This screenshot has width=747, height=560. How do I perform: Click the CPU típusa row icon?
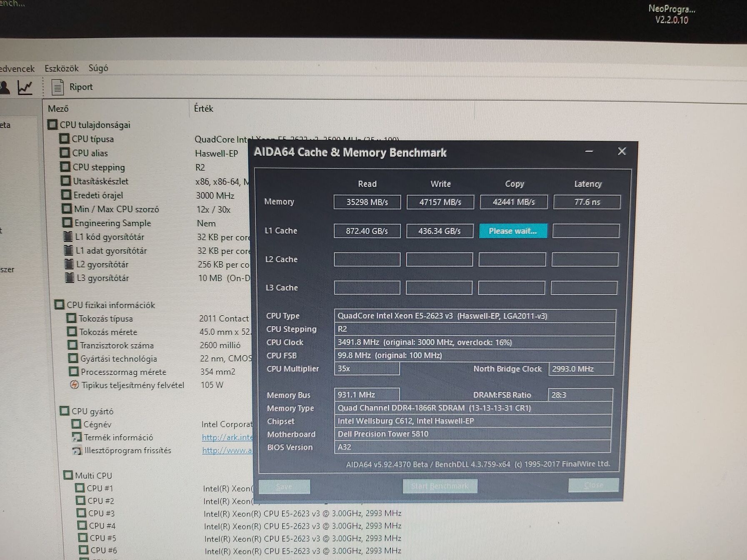(x=65, y=138)
